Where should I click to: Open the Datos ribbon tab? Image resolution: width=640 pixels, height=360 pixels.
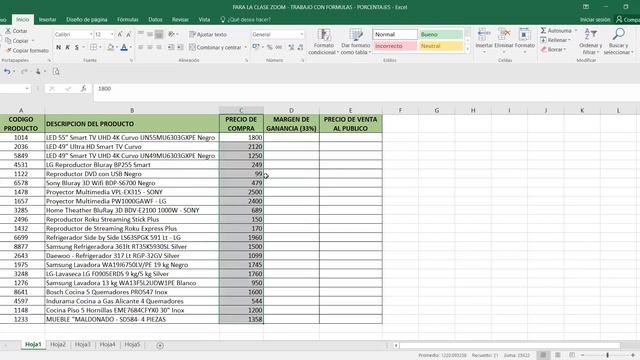click(155, 20)
